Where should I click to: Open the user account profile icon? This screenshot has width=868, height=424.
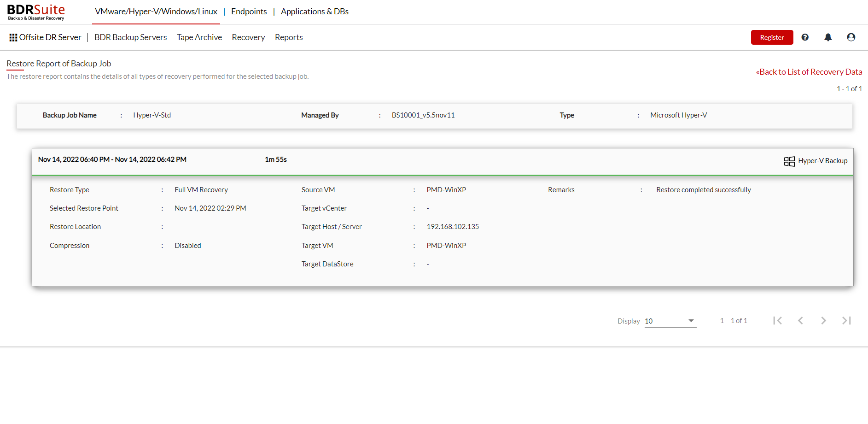pos(851,37)
